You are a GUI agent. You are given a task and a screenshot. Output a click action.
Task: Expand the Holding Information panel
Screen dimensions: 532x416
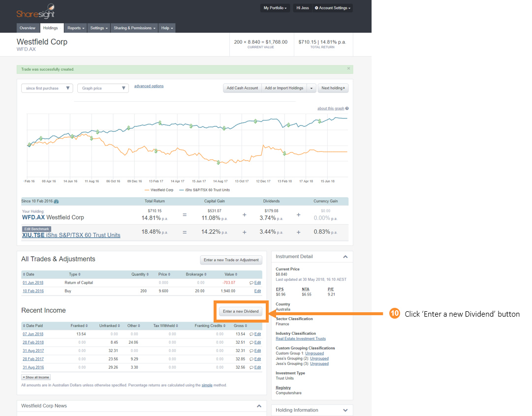(x=345, y=410)
